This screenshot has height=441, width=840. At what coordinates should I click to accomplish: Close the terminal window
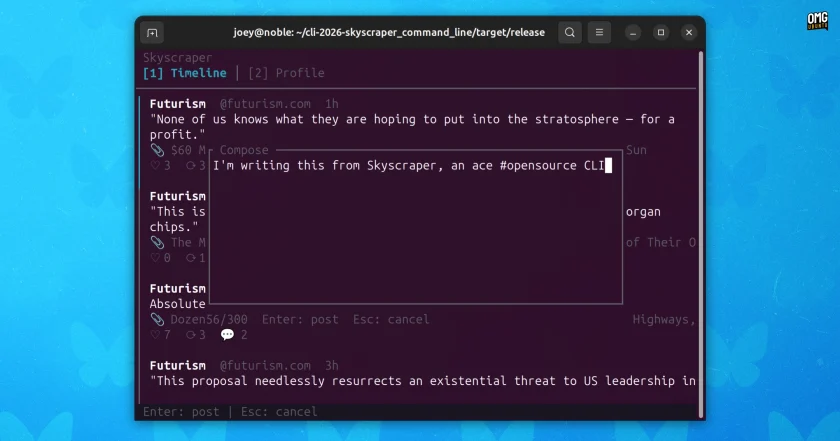[689, 33]
